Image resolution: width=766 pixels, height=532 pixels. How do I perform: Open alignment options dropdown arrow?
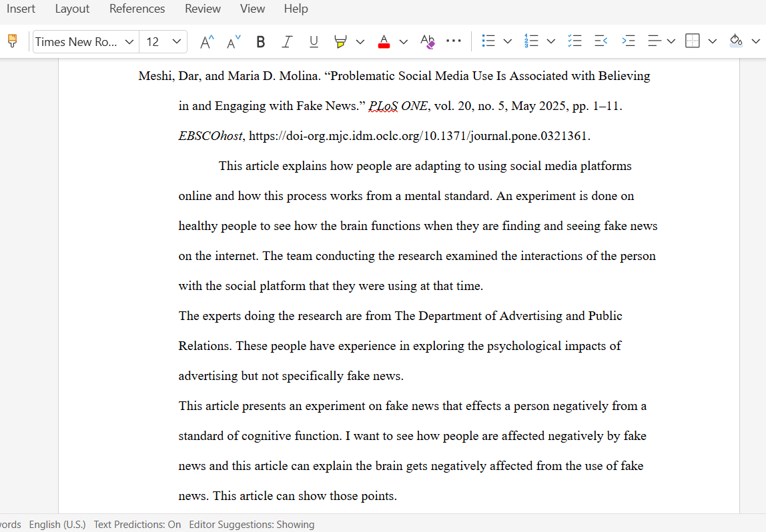click(671, 41)
